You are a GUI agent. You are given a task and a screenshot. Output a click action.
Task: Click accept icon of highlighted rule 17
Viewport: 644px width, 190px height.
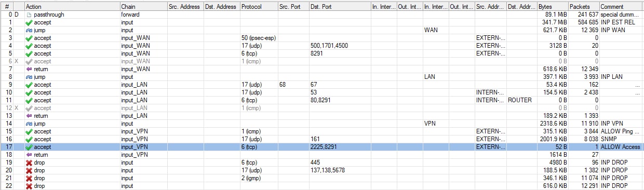(x=29, y=147)
